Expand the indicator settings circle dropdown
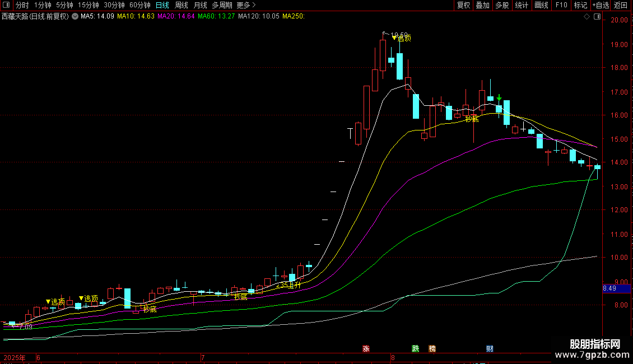Screen dimensions: 633x364 (x=75, y=17)
